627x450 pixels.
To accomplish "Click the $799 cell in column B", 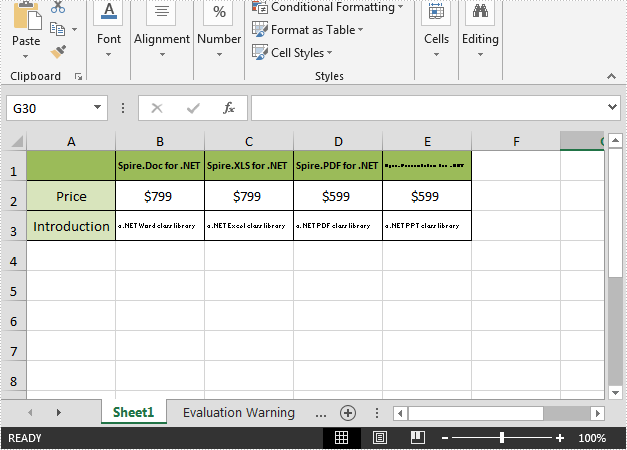I will click(x=160, y=196).
